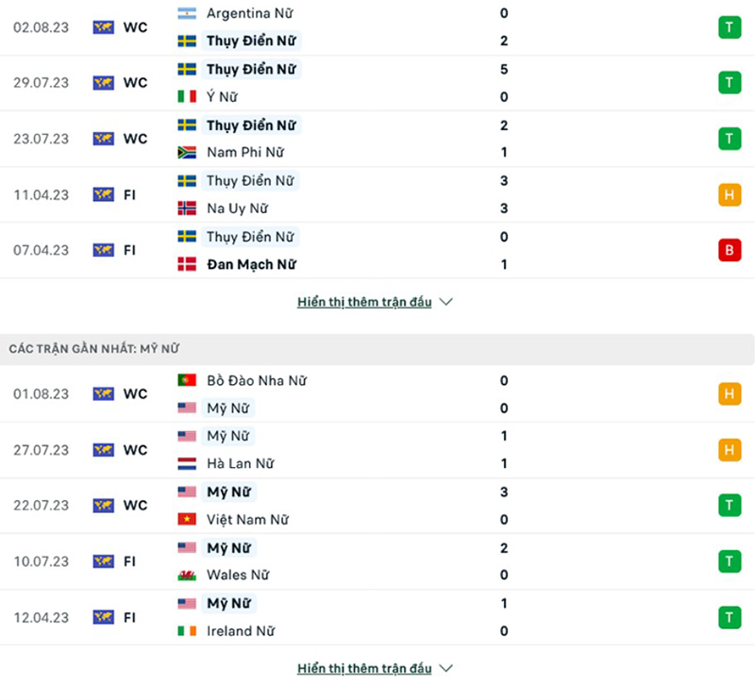Viewport: 755px width, 700px height.
Task: Click the Hà Lan Nữ flag icon
Action: point(187,463)
